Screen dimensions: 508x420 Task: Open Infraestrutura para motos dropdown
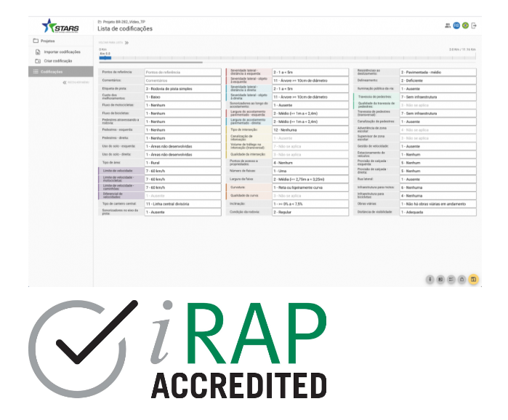pyautogui.click(x=438, y=187)
